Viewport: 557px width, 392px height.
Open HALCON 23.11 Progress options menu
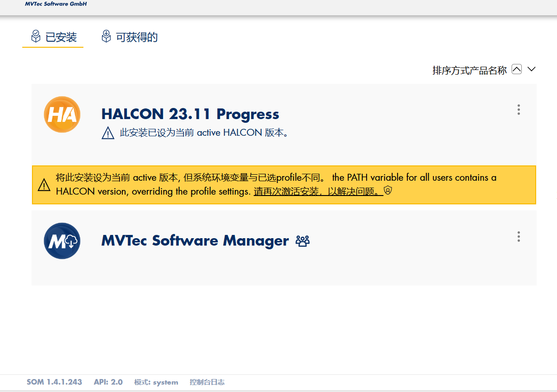(x=519, y=110)
